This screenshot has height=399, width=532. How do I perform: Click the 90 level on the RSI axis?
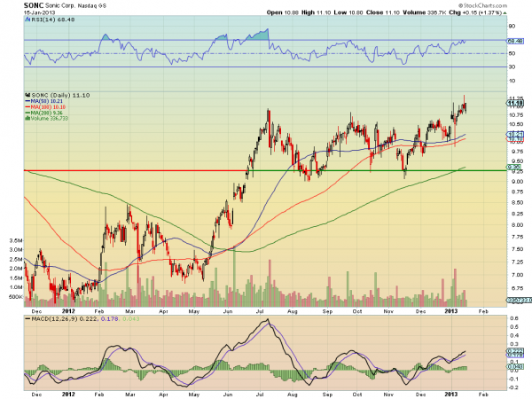point(512,27)
